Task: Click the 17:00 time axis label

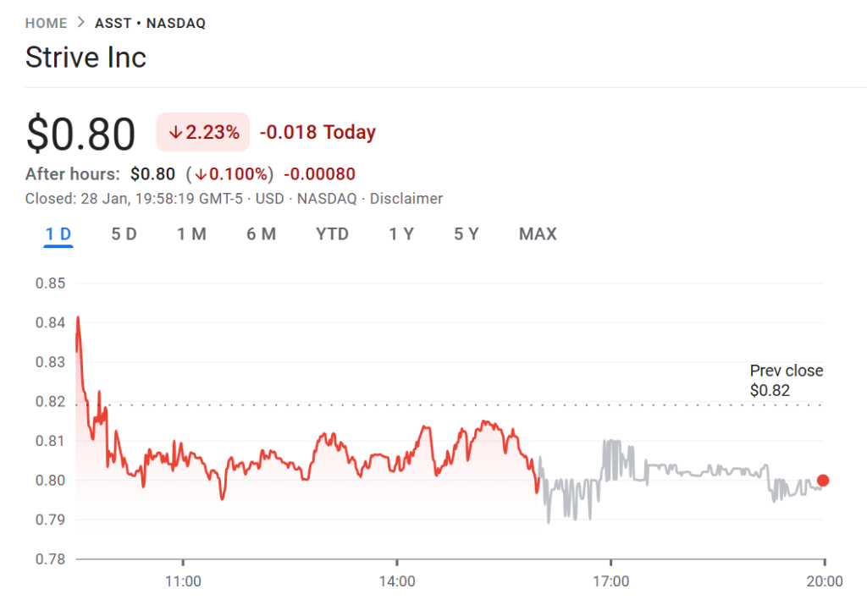Action: tap(610, 581)
